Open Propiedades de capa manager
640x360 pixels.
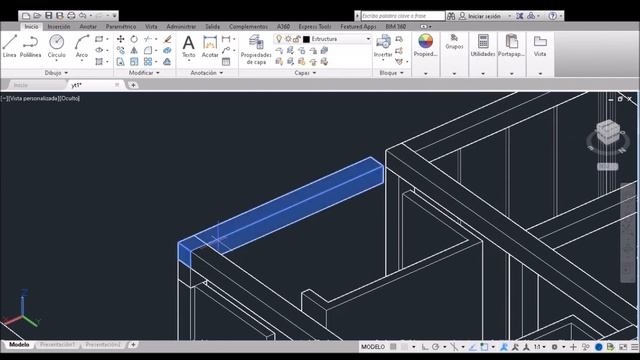coord(256,50)
